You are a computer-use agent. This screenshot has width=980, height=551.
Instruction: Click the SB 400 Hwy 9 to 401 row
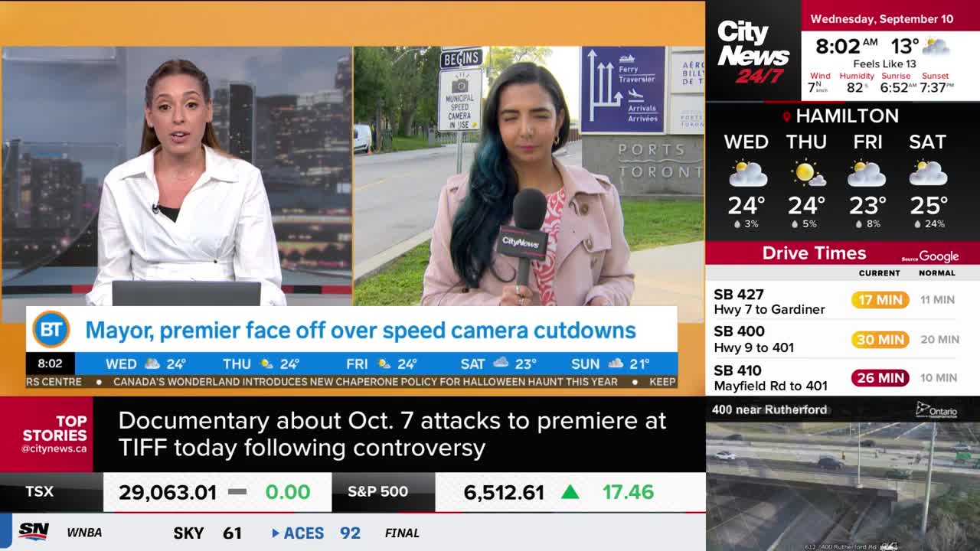pyautogui.click(x=842, y=339)
